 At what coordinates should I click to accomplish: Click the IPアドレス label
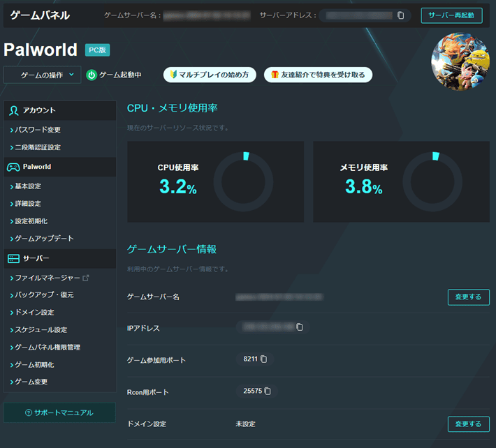tap(143, 328)
